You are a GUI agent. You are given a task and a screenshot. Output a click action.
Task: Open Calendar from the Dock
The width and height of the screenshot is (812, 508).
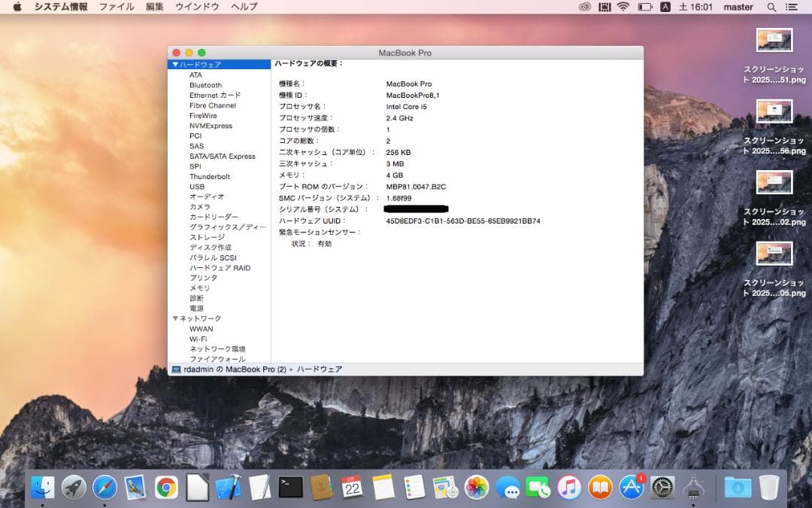tap(353, 488)
